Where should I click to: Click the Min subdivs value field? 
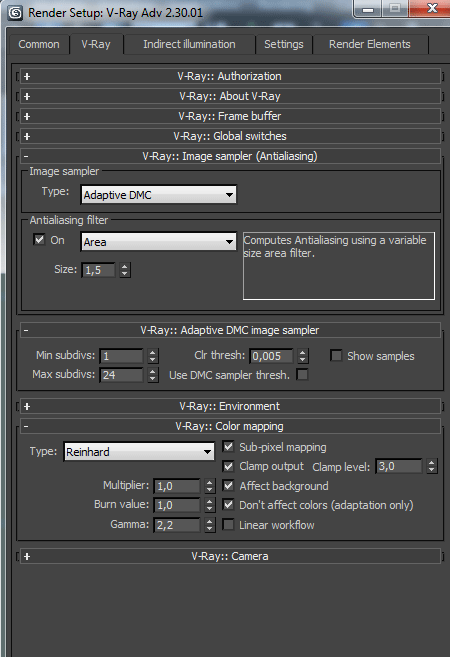click(122, 356)
